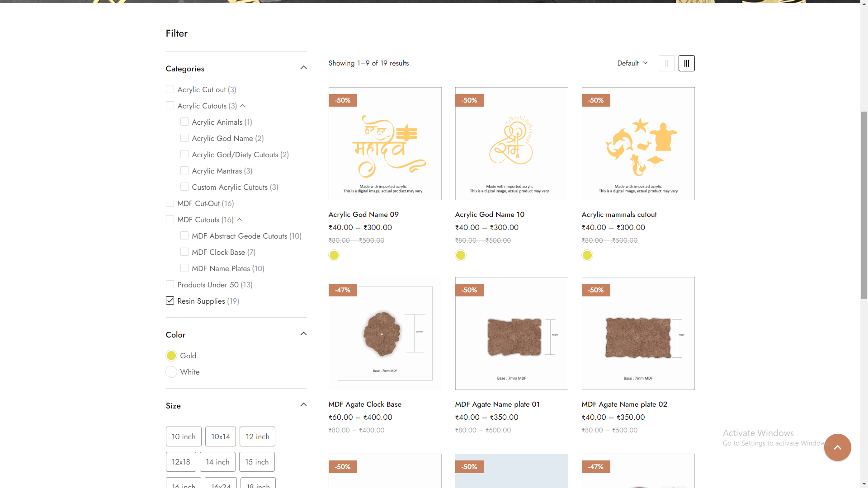
Task: Open MDF Agate Name plate 02 link
Action: pos(624,404)
